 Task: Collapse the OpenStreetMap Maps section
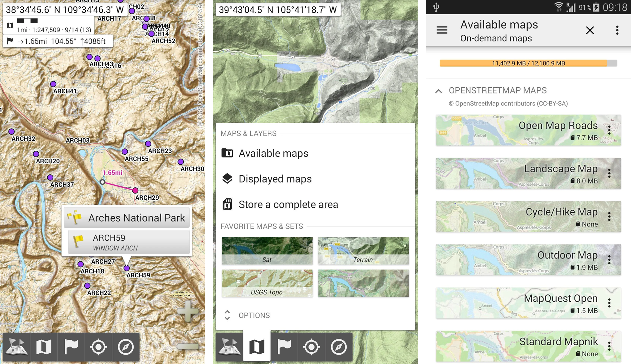click(x=438, y=91)
